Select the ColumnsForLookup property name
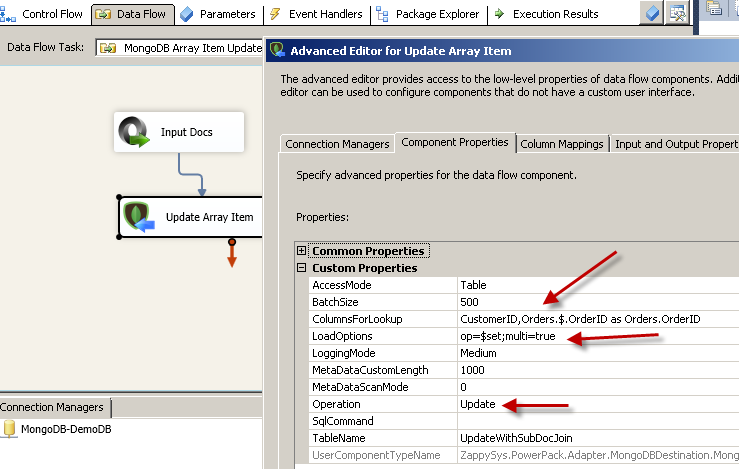The width and height of the screenshot is (739, 469). [357, 319]
